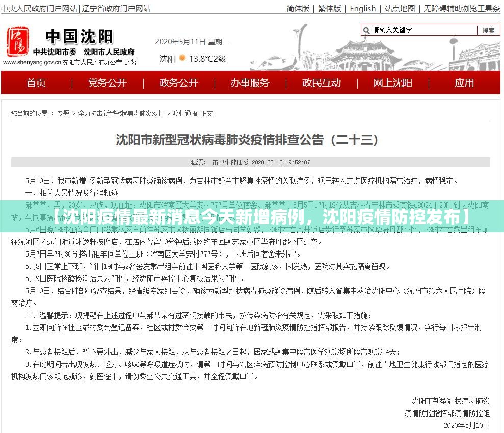The image size is (504, 433).
Task: Go to 疫情通报 breadcrumb link
Action: pyautogui.click(x=185, y=113)
